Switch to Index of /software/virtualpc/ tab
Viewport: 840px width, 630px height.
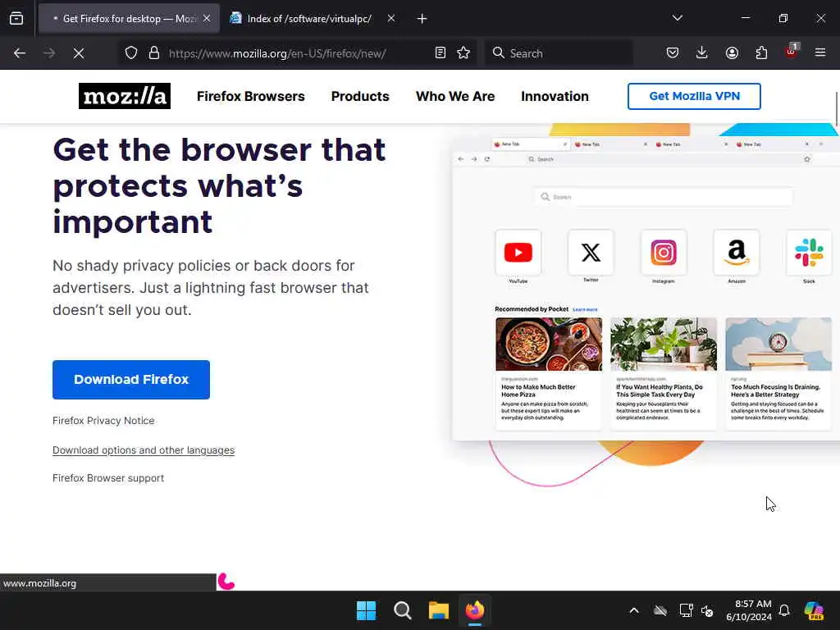click(x=309, y=19)
